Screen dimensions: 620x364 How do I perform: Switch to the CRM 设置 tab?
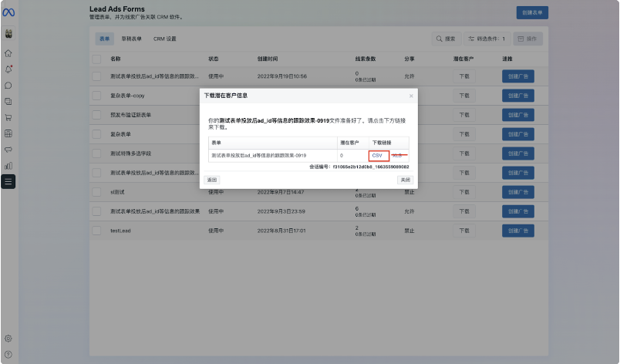pos(164,39)
